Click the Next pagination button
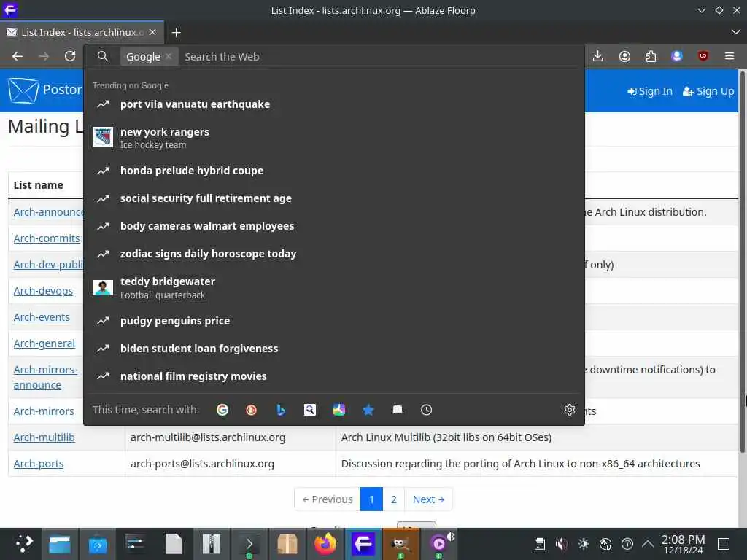 pos(428,499)
